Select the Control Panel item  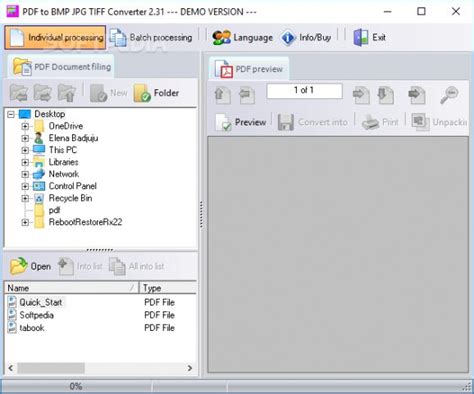(73, 186)
